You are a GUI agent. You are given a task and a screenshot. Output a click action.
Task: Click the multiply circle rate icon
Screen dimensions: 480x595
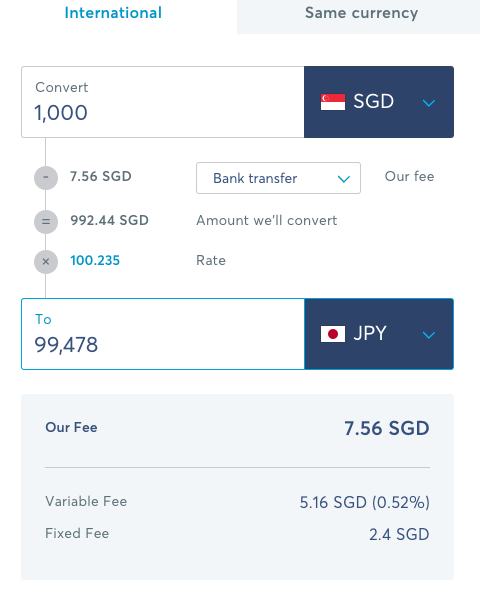pyautogui.click(x=46, y=261)
